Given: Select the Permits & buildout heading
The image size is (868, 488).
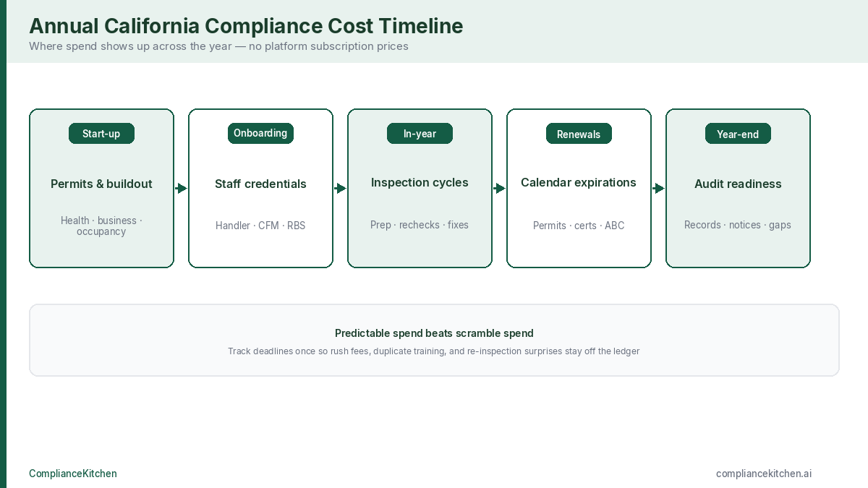Looking at the screenshot, I should point(101,184).
